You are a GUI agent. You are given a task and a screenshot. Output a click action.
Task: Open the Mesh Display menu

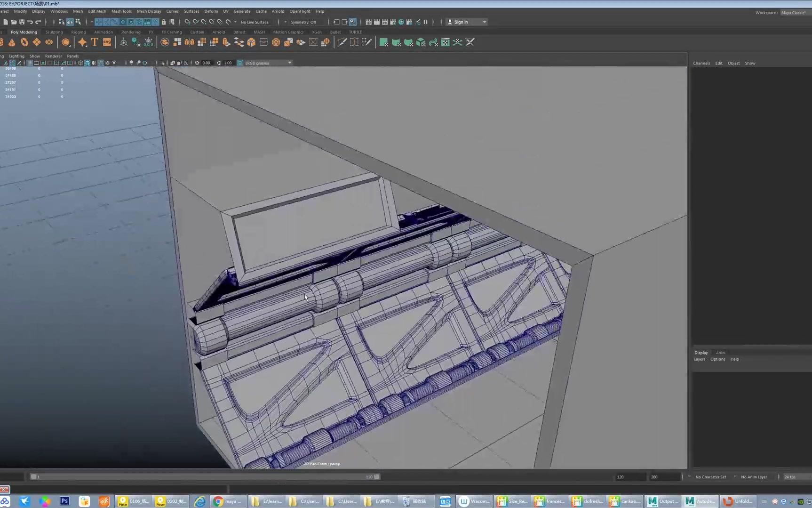point(149,11)
